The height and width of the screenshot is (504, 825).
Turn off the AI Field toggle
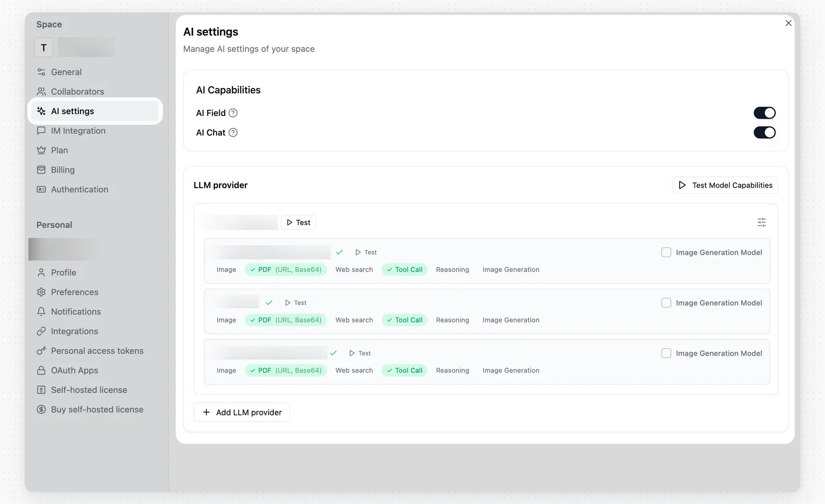(765, 113)
